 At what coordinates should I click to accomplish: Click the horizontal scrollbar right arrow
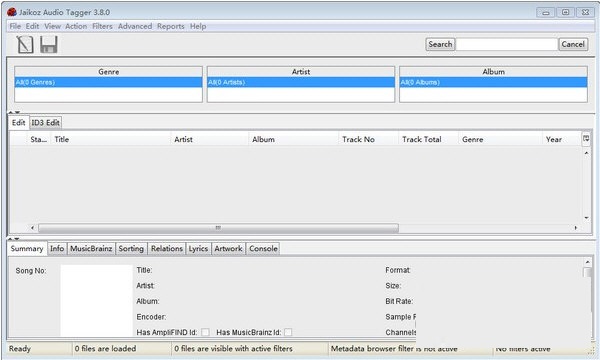pyautogui.click(x=576, y=228)
